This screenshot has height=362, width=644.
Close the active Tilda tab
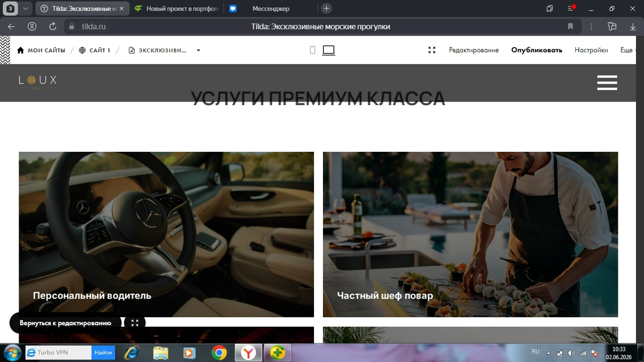coord(123,9)
